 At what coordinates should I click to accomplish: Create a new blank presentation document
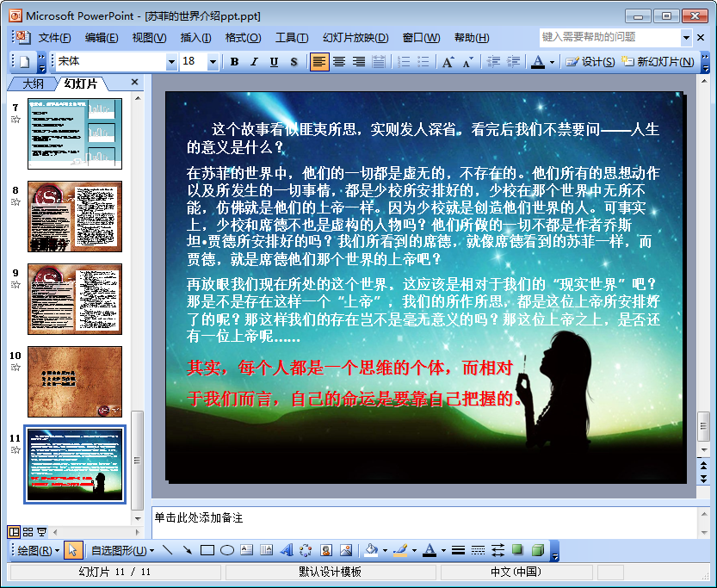tap(25, 62)
